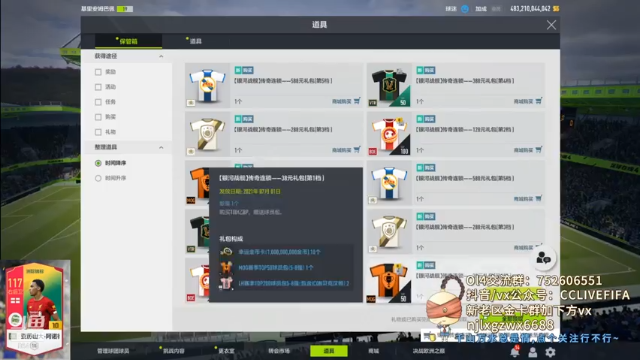Open the settings gear icon
The height and width of the screenshot is (360, 640).
(550, 352)
